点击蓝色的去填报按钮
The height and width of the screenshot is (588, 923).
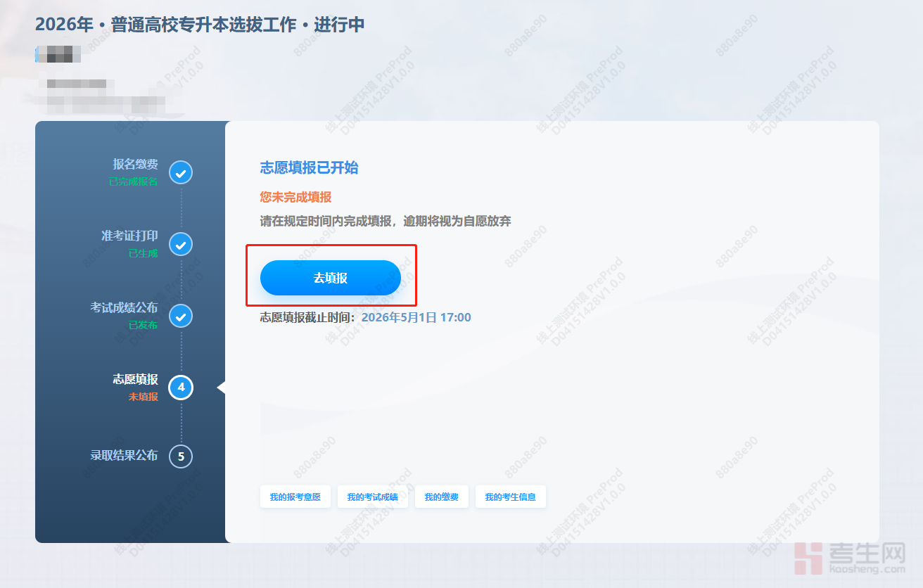pyautogui.click(x=331, y=277)
